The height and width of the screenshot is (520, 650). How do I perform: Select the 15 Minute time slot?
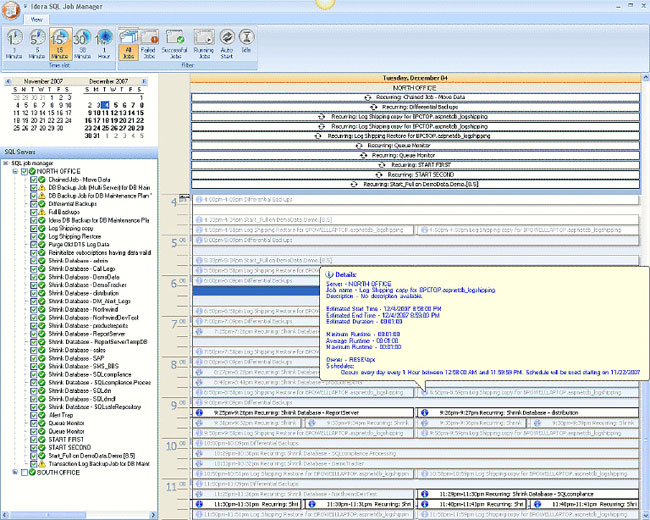(60, 44)
